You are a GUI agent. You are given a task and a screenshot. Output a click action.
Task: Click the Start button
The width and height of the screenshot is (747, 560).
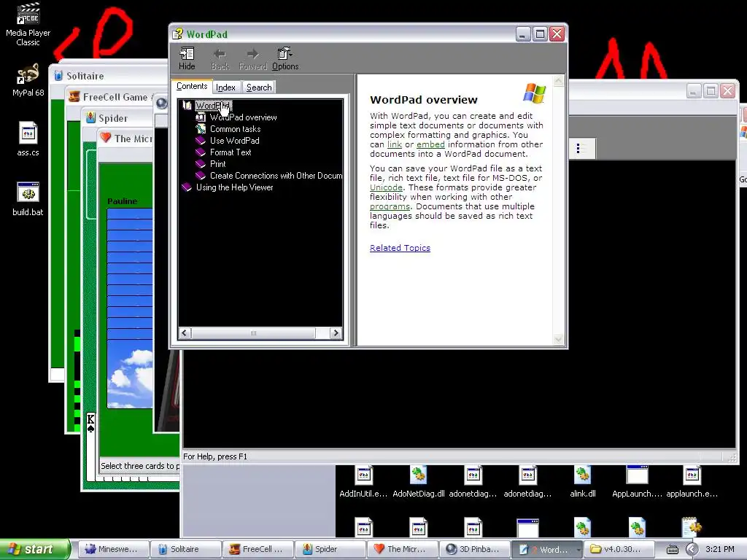click(35, 549)
